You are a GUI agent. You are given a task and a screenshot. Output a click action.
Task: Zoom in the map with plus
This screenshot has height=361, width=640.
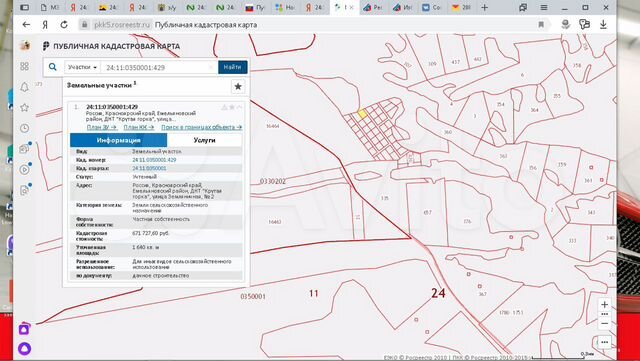[604, 304]
